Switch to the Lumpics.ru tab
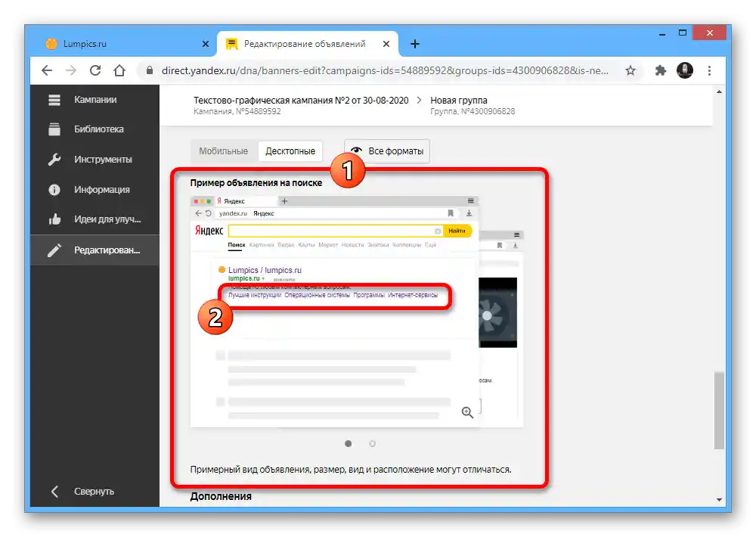This screenshot has width=756, height=537. (127, 44)
